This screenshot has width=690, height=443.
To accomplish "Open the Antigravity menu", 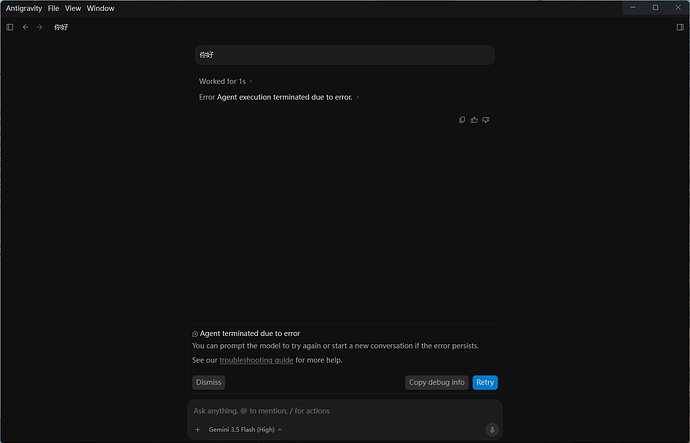I will pos(24,8).
